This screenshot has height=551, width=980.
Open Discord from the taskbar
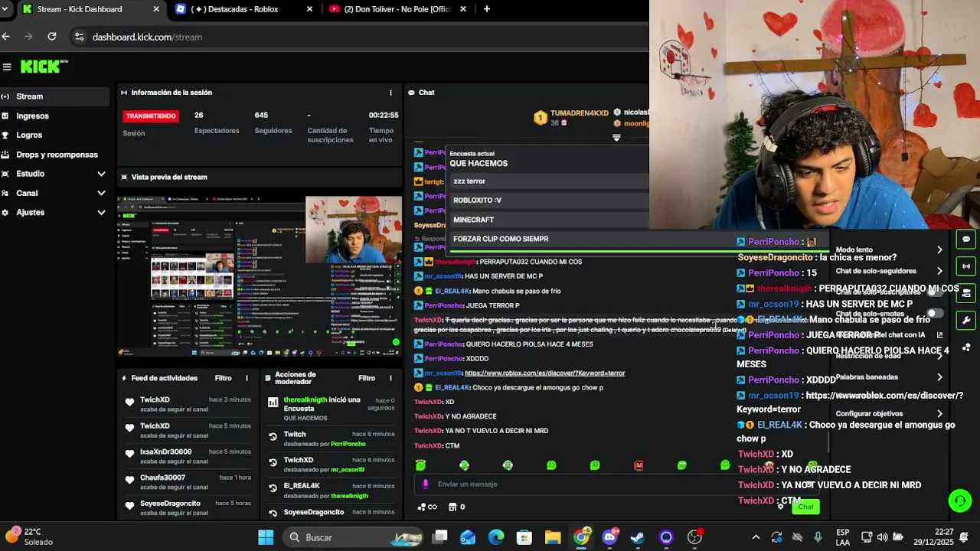[610, 537]
